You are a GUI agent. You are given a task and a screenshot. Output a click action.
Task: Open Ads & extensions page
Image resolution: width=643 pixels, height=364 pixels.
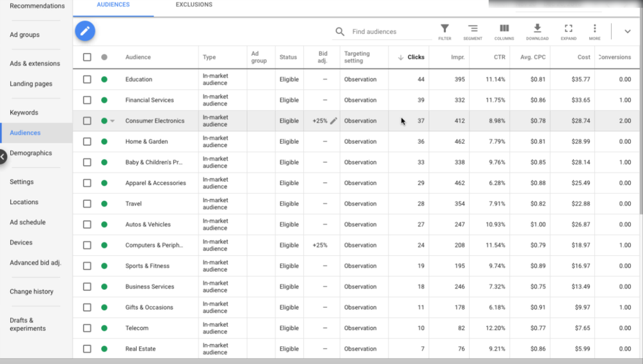click(35, 63)
